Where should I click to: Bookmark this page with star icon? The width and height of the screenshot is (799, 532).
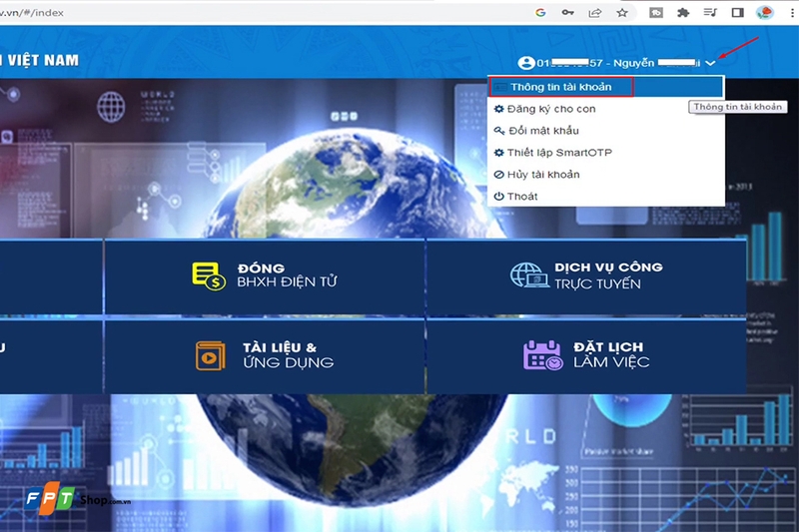(x=622, y=13)
